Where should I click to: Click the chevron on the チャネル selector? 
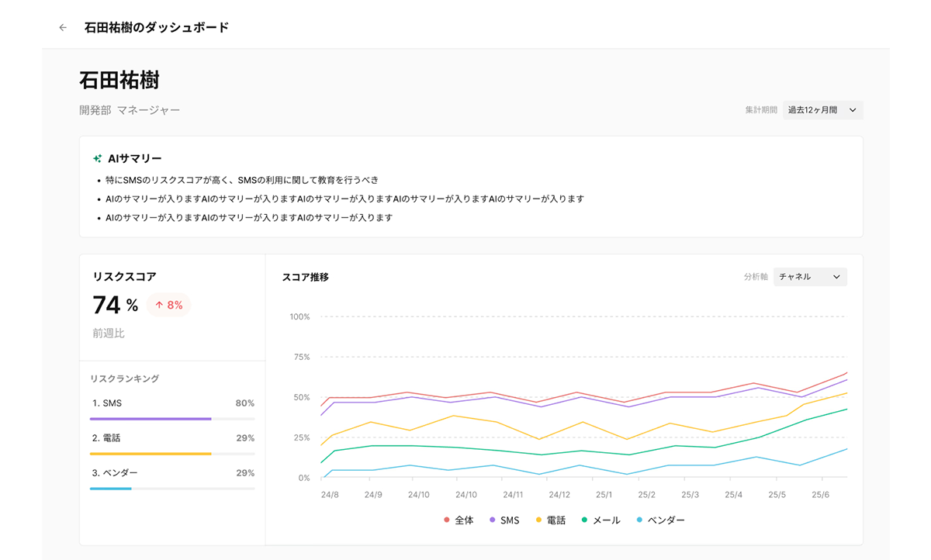[836, 277]
